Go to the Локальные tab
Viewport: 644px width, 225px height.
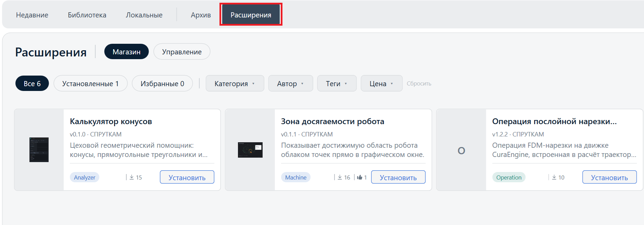(x=144, y=15)
